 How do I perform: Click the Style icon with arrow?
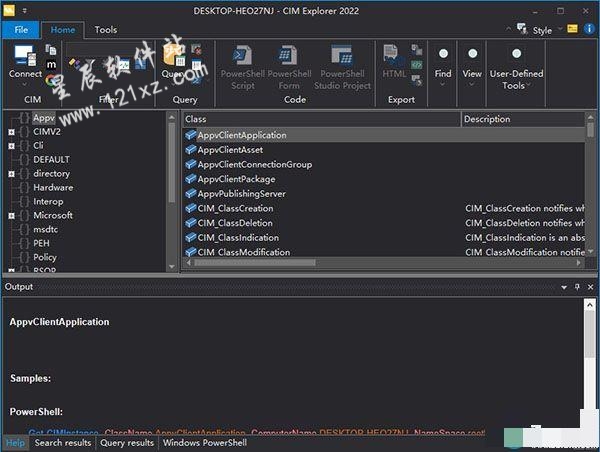pyautogui.click(x=522, y=29)
